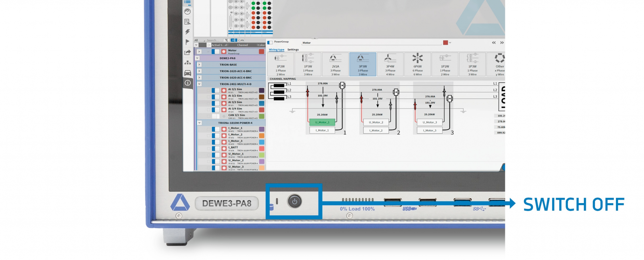Click the red record icon of U_Motor_2
The width and height of the screenshot is (644, 260).
tap(224, 161)
